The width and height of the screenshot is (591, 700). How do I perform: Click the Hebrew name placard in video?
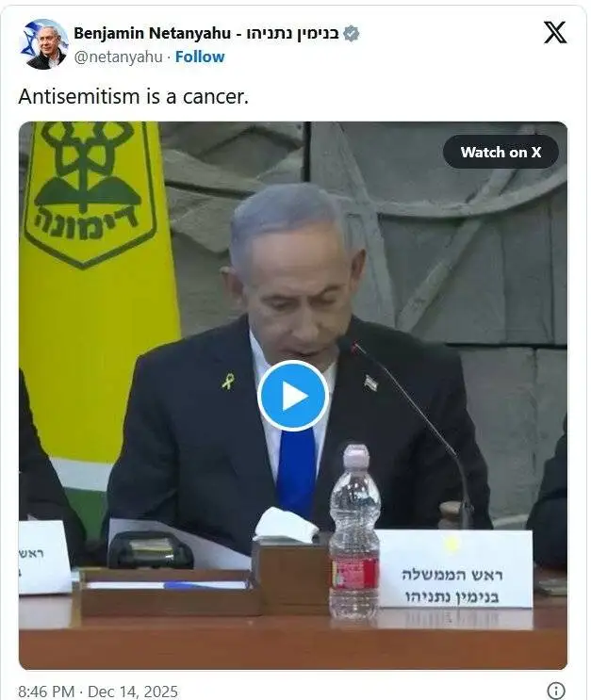pyautogui.click(x=454, y=569)
